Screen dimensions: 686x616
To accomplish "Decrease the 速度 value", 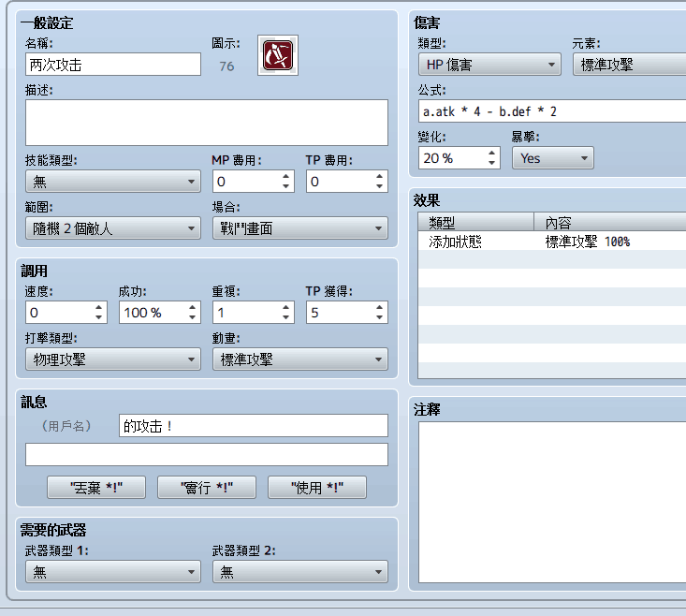I will 99,317.
